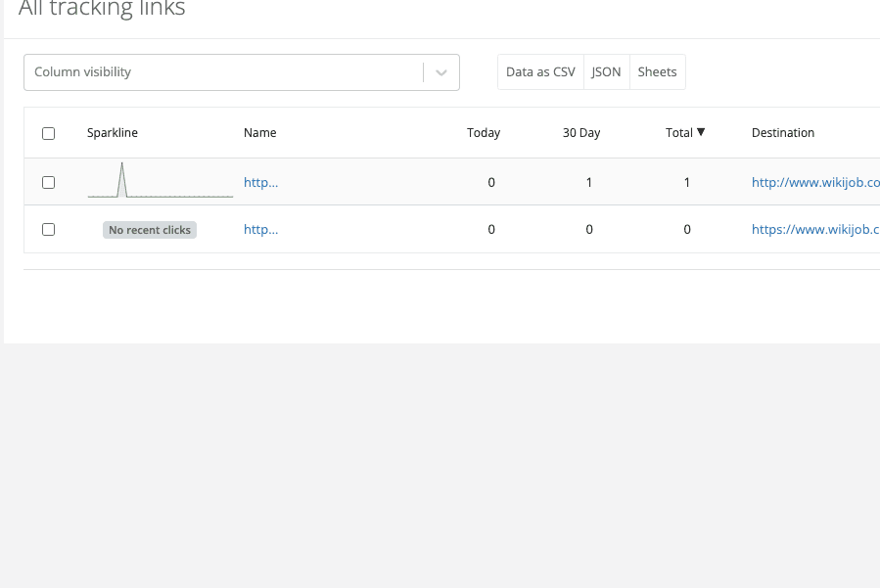Export Data as CSV
This screenshot has width=880, height=588.
[540, 72]
